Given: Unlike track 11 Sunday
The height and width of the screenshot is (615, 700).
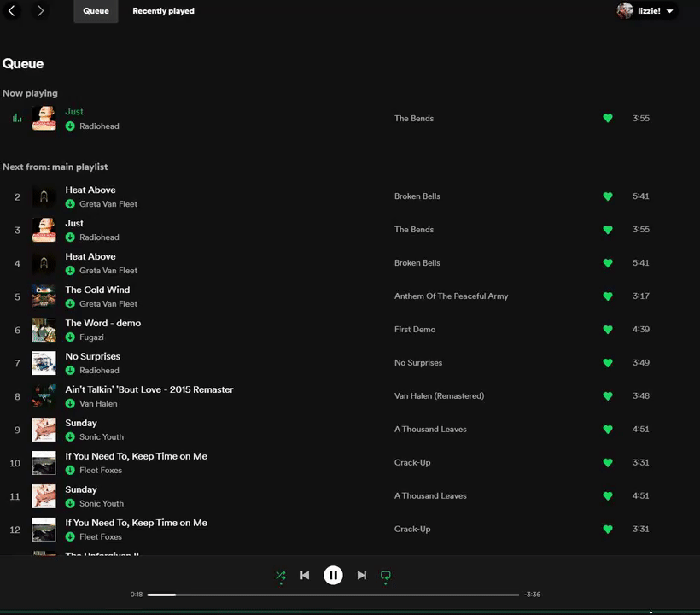Looking at the screenshot, I should pyautogui.click(x=608, y=495).
